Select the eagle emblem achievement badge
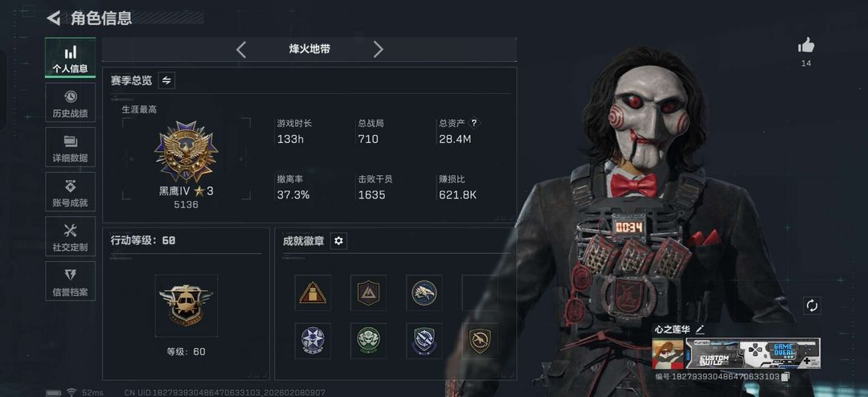868x397 pixels. (x=424, y=293)
